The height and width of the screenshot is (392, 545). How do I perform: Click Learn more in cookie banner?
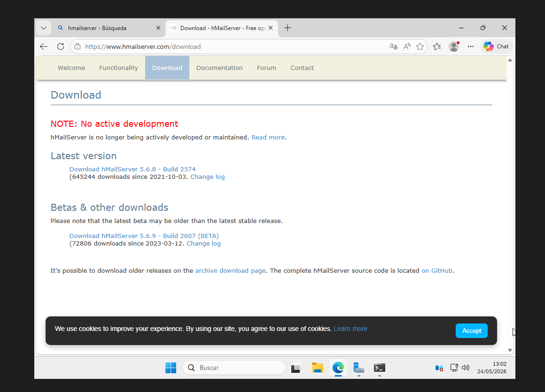350,329
